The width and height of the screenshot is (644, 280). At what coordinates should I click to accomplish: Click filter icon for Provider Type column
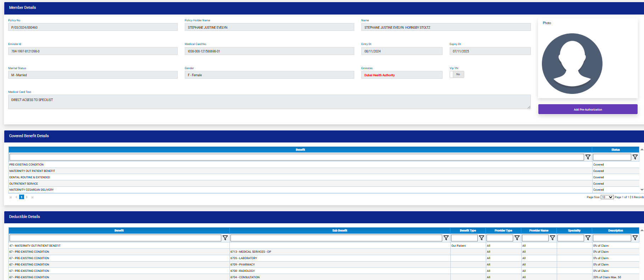click(x=517, y=238)
